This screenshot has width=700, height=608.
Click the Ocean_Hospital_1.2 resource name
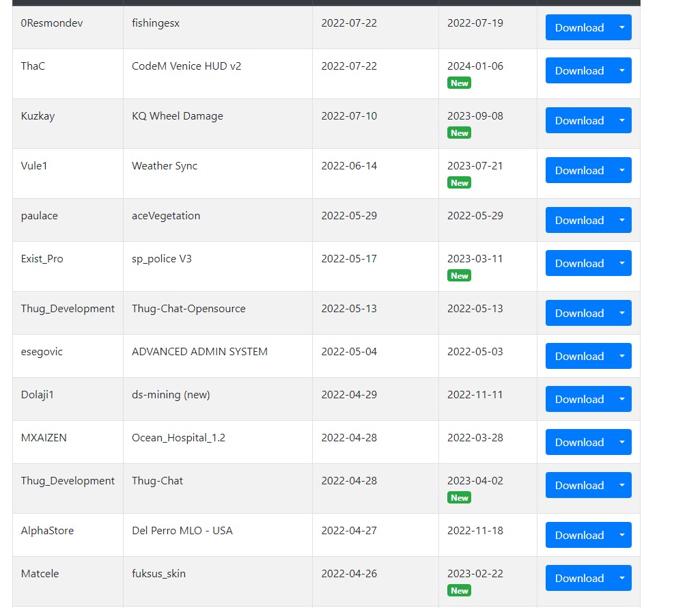click(178, 438)
